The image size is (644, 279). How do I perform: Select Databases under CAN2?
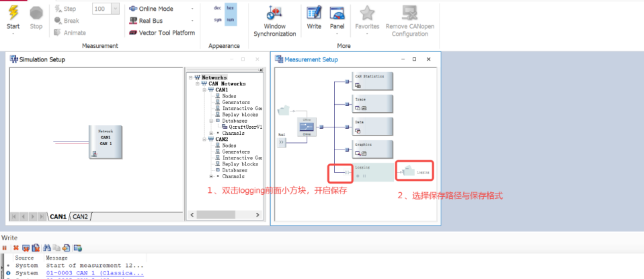tap(235, 170)
